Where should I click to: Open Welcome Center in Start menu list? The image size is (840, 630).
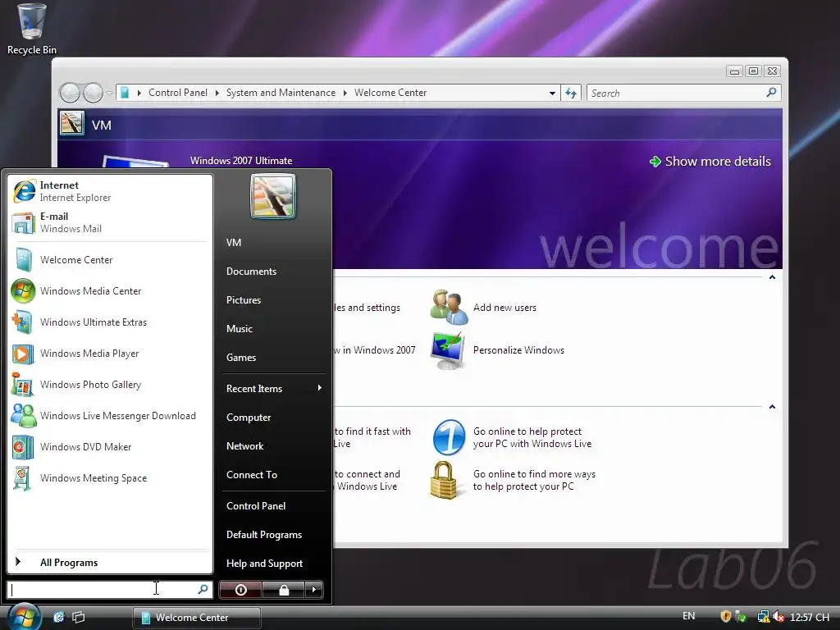110,260
